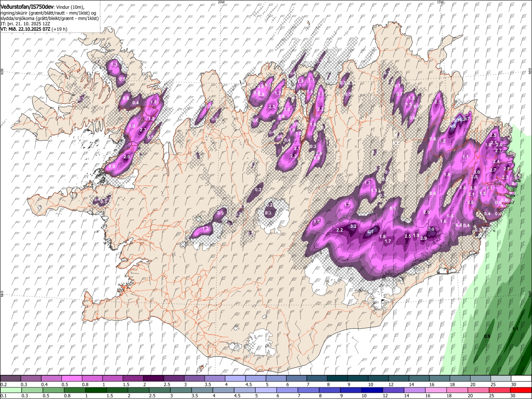Pick the upper legend swatch between 0.2 and 0.3
This screenshot has height=399, width=532.
coord(11,379)
